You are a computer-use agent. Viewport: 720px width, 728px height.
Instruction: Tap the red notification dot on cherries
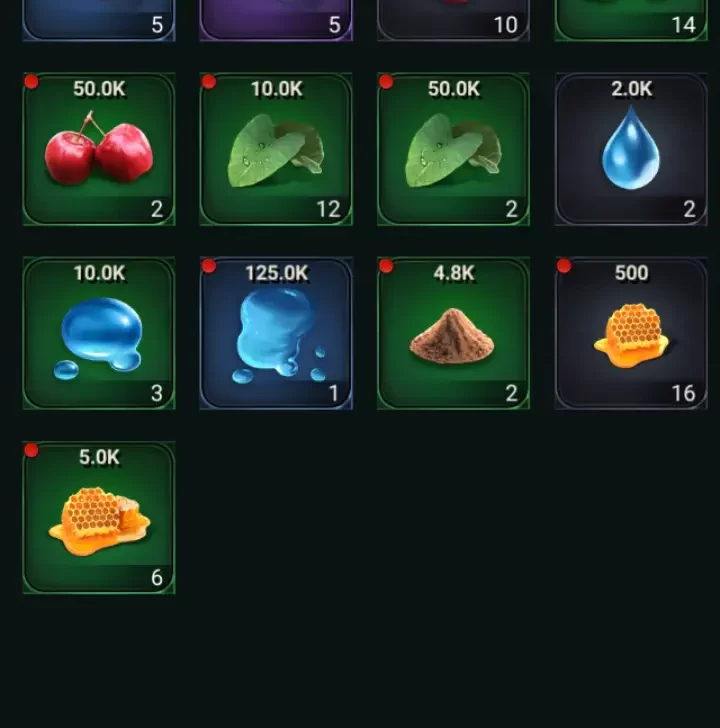pyautogui.click(x=31, y=82)
